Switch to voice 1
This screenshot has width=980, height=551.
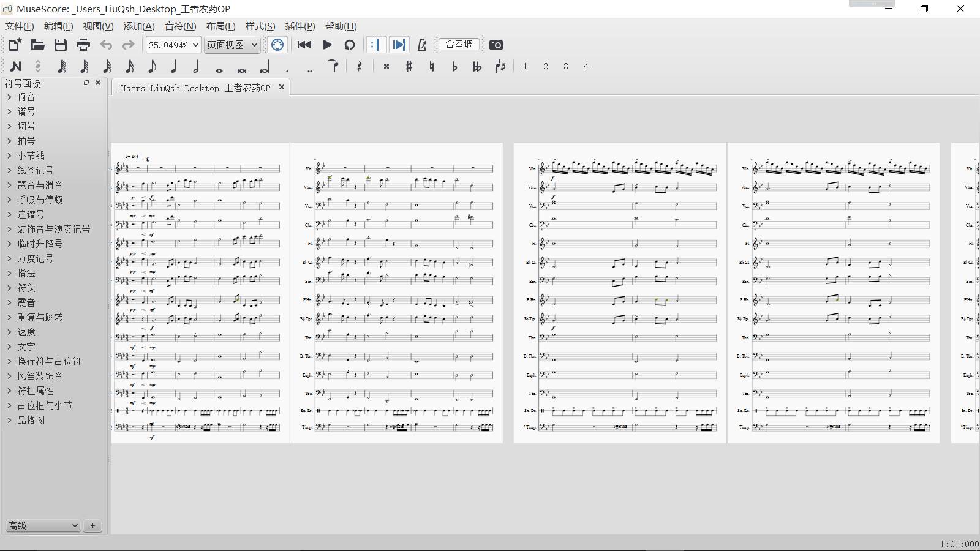pos(525,66)
